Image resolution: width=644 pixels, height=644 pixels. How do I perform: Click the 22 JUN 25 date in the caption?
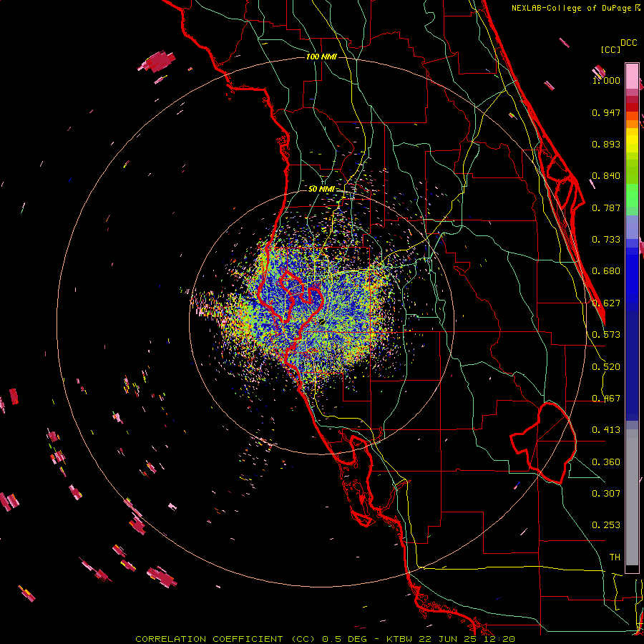[447, 639]
